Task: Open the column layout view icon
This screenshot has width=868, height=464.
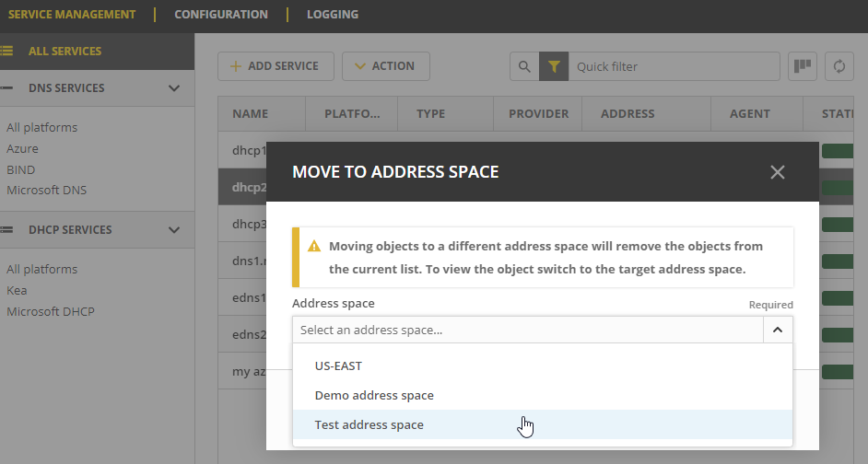Action: (803, 66)
